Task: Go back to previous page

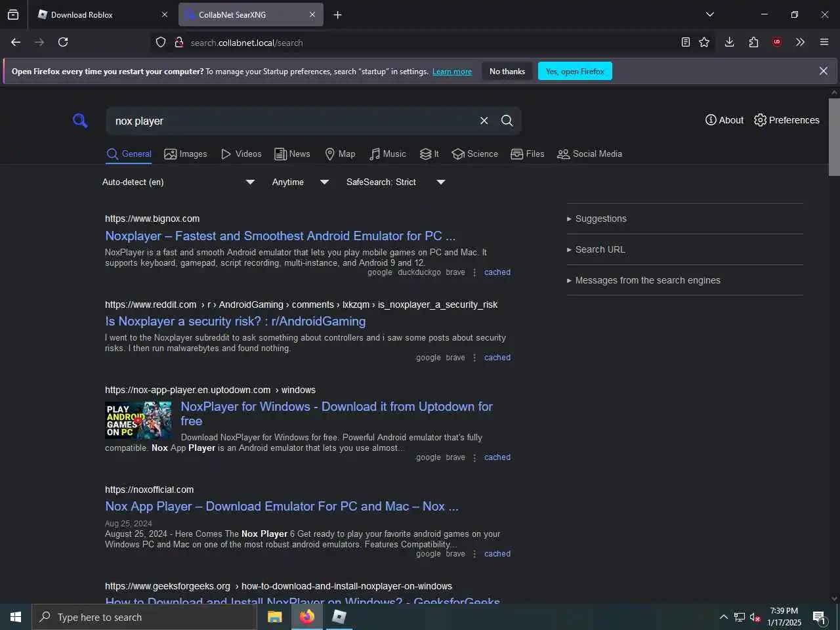Action: pos(16,42)
